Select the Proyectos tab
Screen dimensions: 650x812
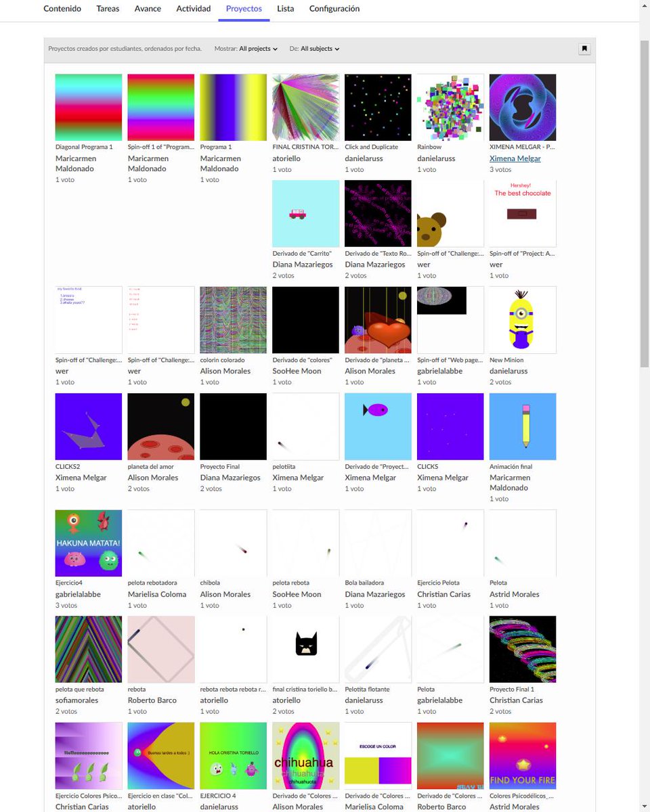(x=244, y=9)
